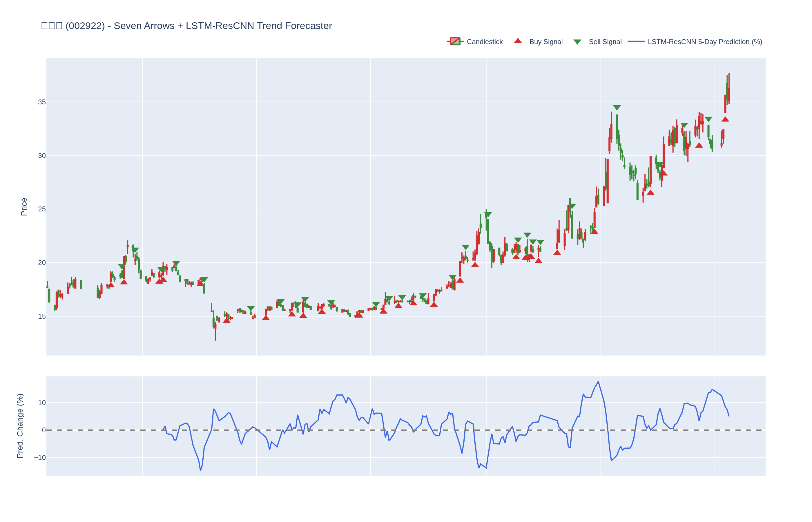Click the 35 tick label on price axis
The width and height of the screenshot is (812, 522).
(42, 102)
